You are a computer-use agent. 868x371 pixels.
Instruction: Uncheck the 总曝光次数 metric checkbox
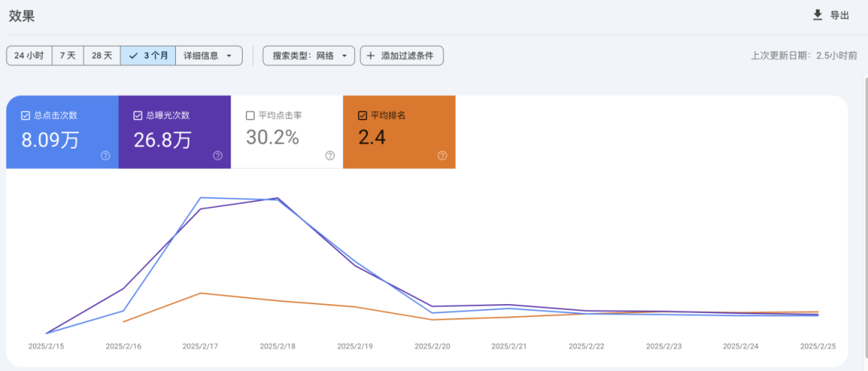coord(138,115)
